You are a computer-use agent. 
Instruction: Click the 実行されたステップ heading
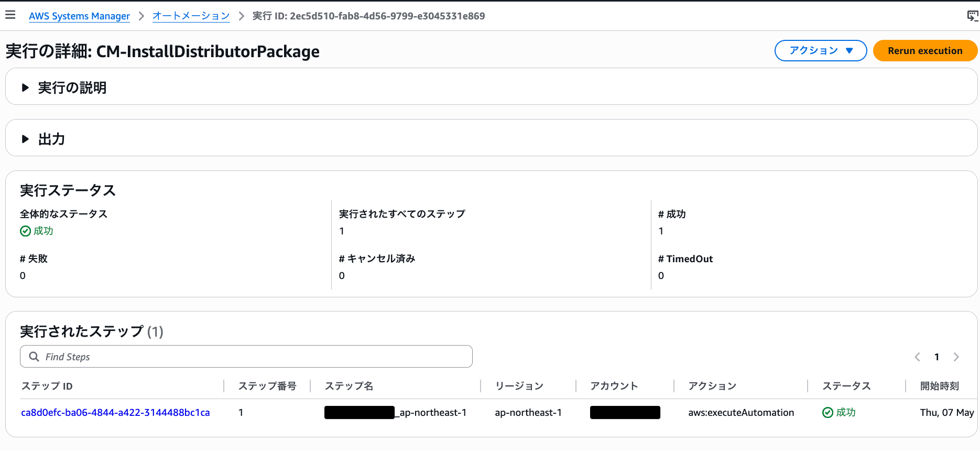92,331
